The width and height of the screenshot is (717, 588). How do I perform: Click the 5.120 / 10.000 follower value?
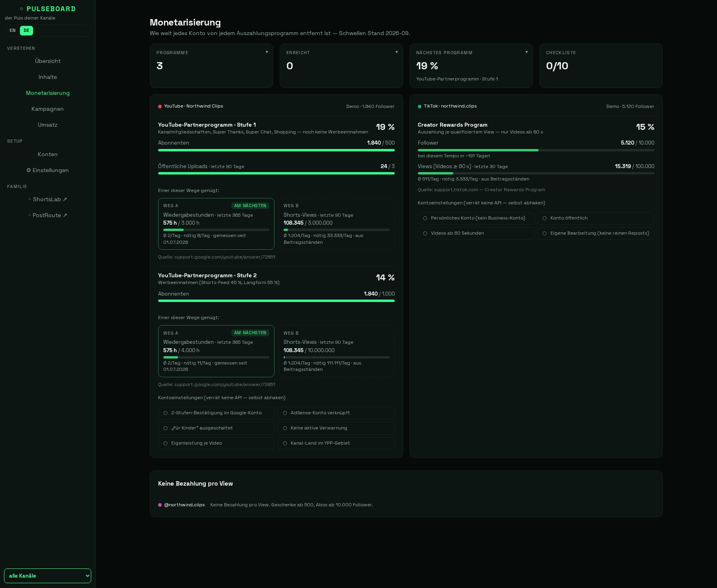click(637, 143)
